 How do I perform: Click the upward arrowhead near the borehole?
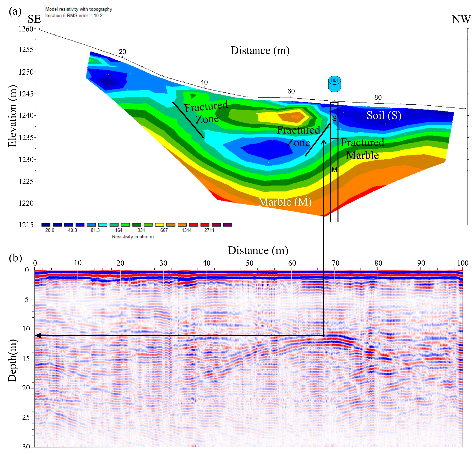click(324, 142)
